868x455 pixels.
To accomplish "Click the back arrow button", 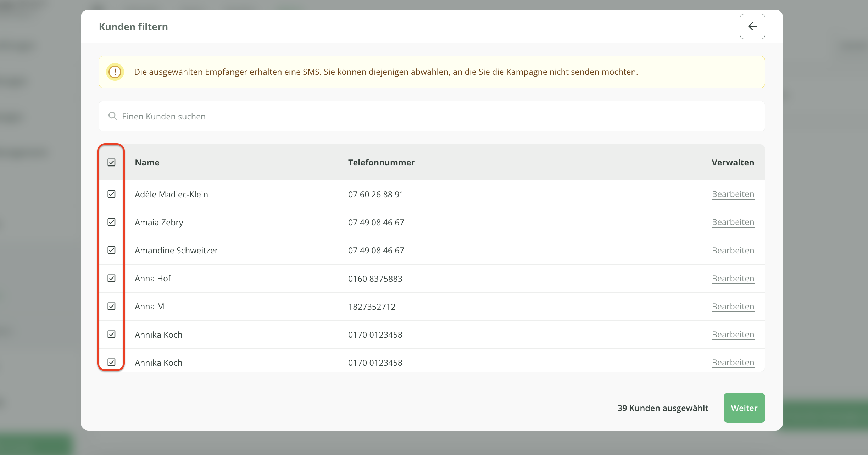I will click(752, 27).
